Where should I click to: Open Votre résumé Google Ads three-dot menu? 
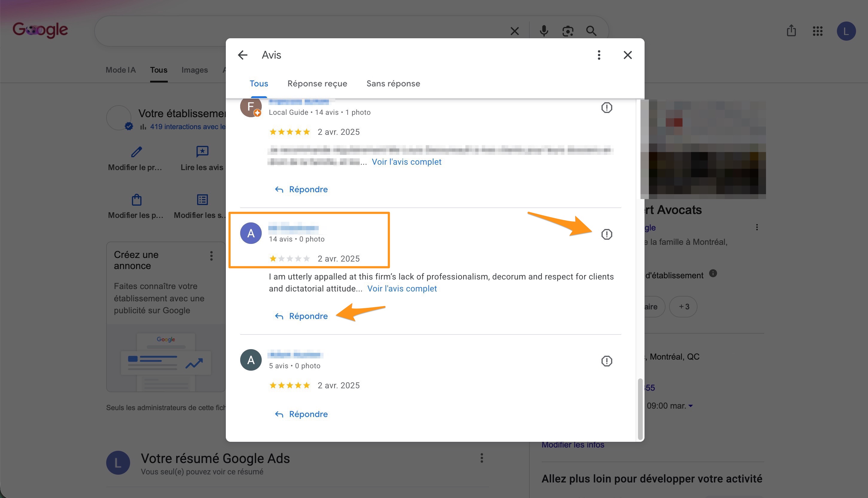click(x=482, y=458)
